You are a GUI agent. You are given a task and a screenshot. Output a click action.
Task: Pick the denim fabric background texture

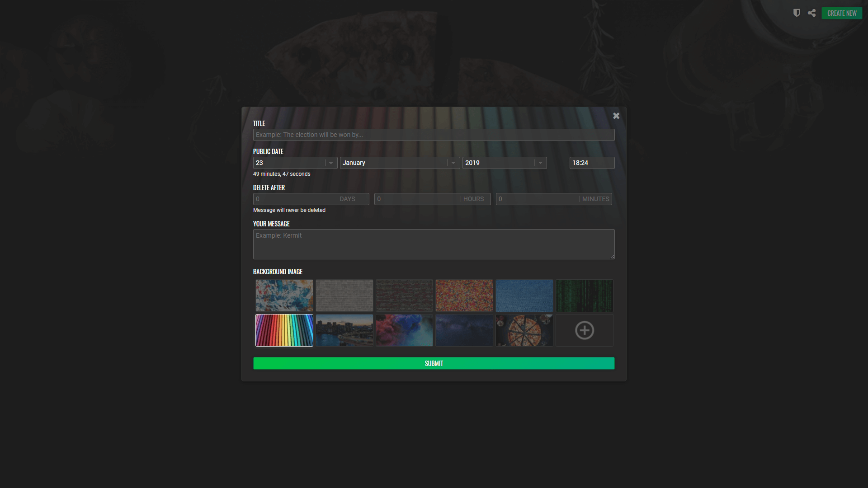coord(524,296)
